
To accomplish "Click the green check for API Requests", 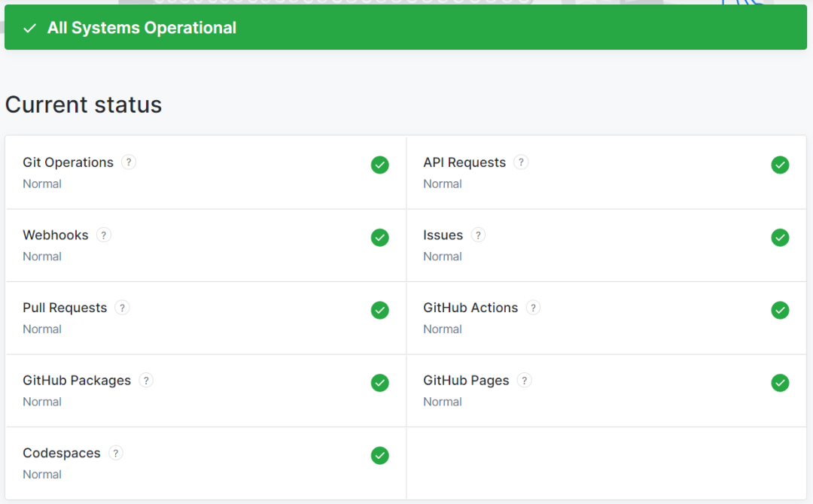I will tap(780, 165).
